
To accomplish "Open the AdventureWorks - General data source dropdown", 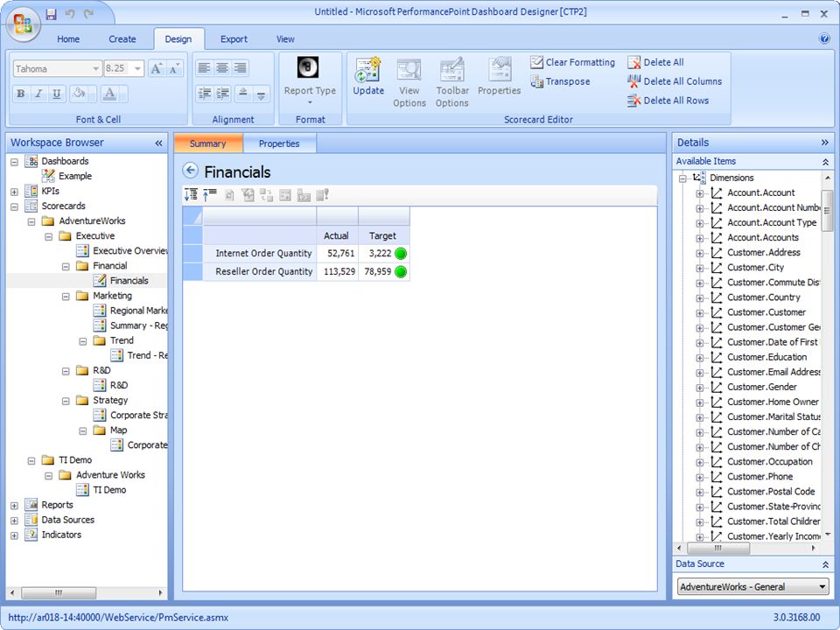I will point(822,586).
